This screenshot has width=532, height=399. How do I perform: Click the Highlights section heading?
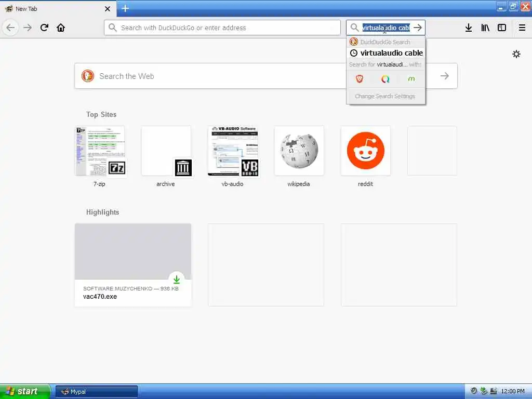[x=102, y=212]
